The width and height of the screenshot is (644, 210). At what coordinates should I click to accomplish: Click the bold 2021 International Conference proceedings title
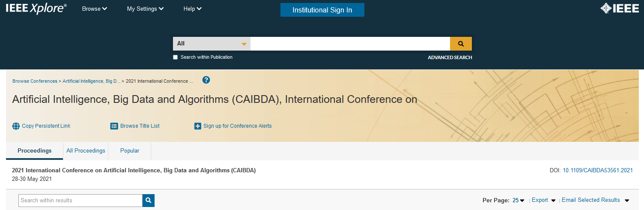click(x=134, y=171)
